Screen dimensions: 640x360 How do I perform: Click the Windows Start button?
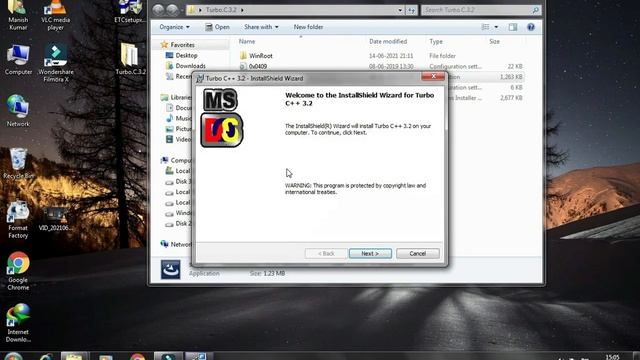pos(13,357)
